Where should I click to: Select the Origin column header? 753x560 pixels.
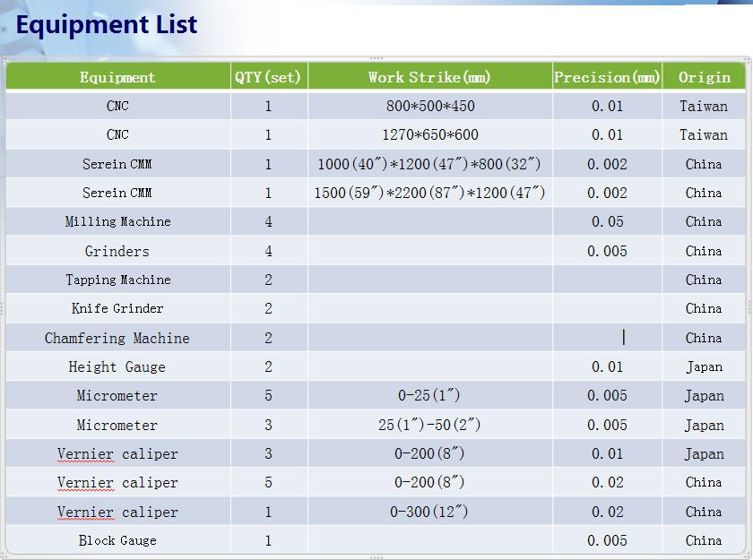(x=704, y=77)
